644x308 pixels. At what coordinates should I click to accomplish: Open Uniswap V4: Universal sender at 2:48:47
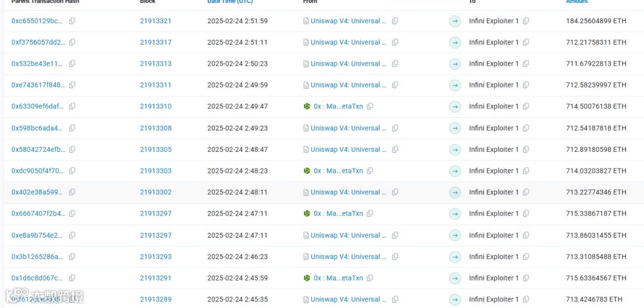click(x=348, y=150)
